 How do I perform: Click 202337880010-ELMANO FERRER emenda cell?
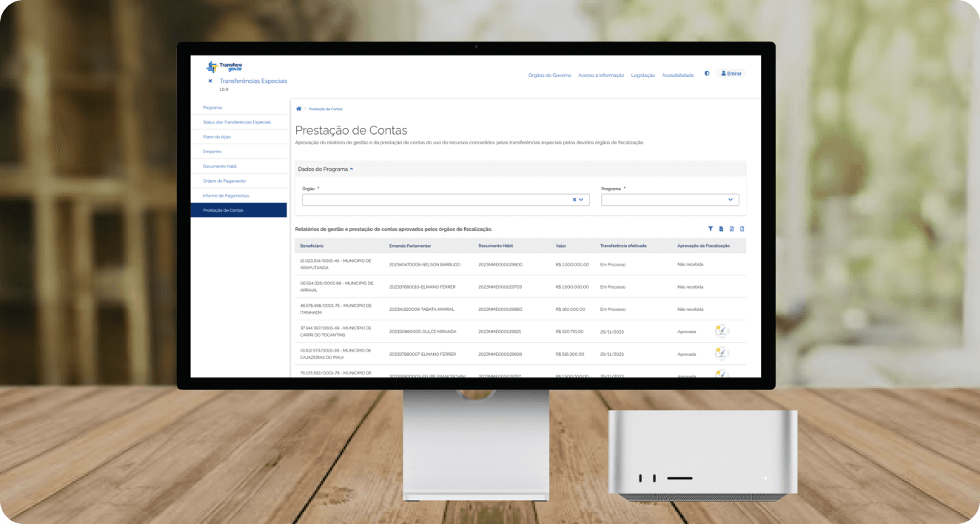[423, 286]
